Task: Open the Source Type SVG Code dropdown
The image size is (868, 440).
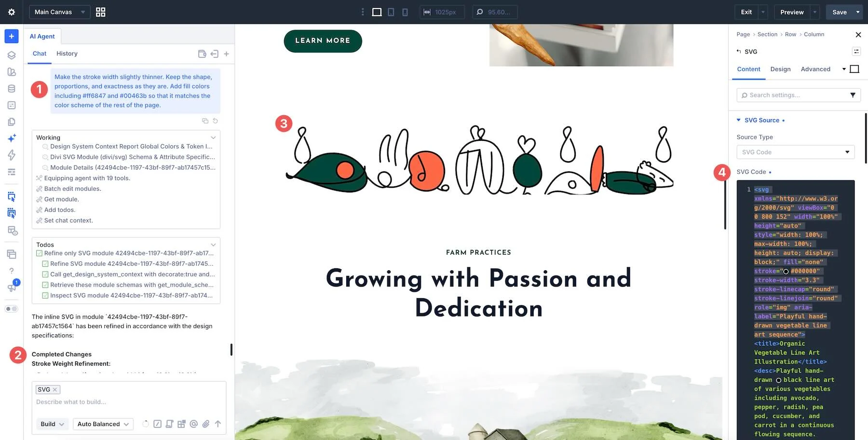Action: point(795,152)
